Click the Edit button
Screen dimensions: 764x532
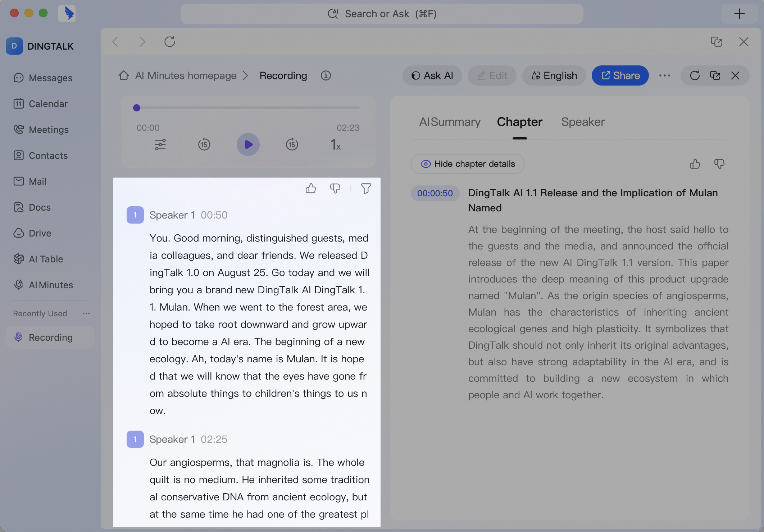pyautogui.click(x=492, y=75)
